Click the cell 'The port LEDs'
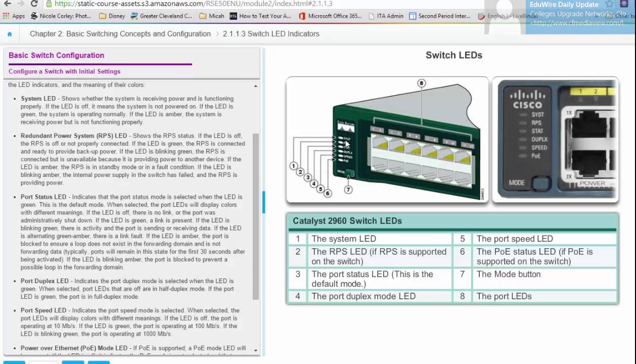The image size is (636, 364). tap(544, 296)
